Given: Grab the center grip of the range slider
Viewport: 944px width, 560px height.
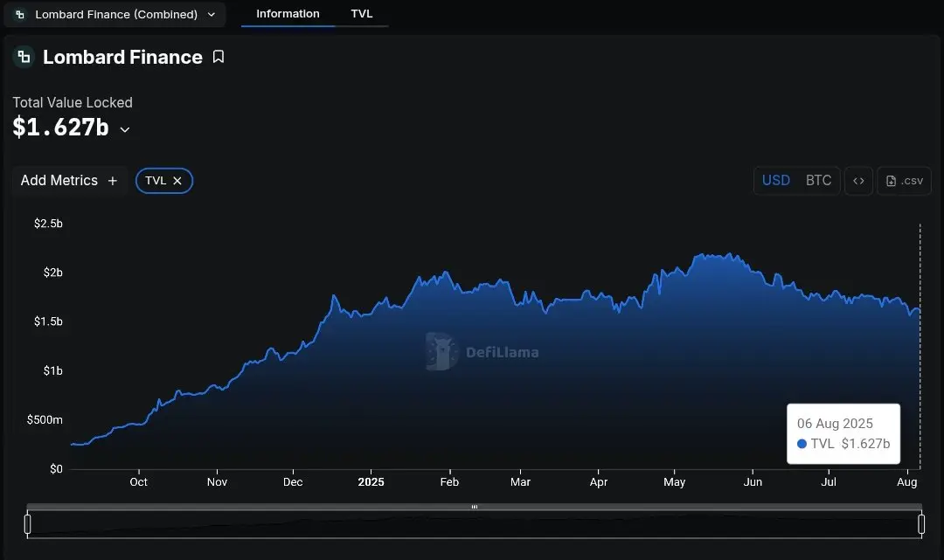Looking at the screenshot, I should (x=475, y=507).
